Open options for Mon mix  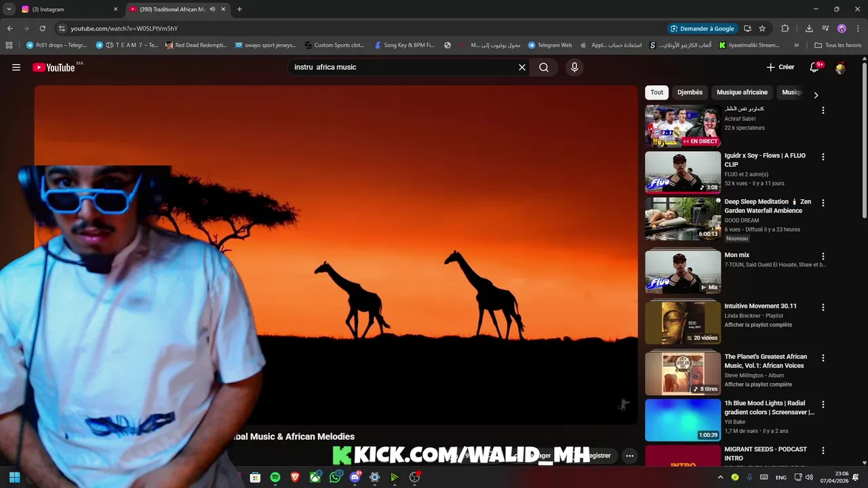823,257
